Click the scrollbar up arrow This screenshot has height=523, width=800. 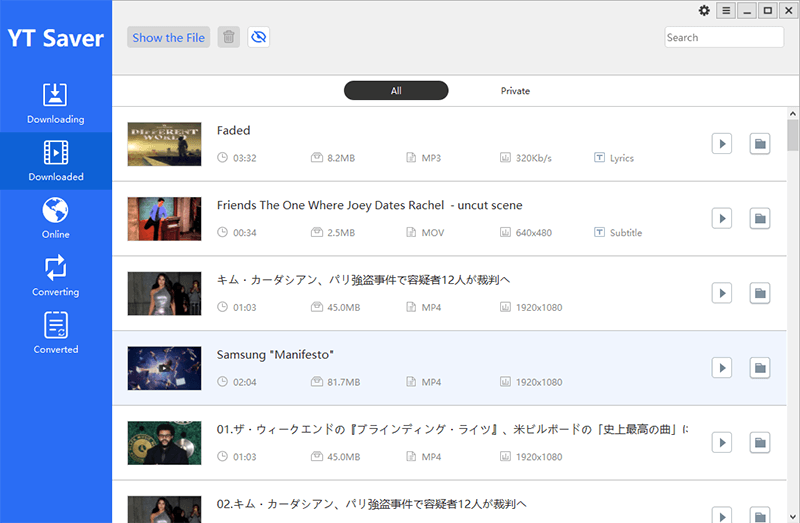tap(792, 113)
